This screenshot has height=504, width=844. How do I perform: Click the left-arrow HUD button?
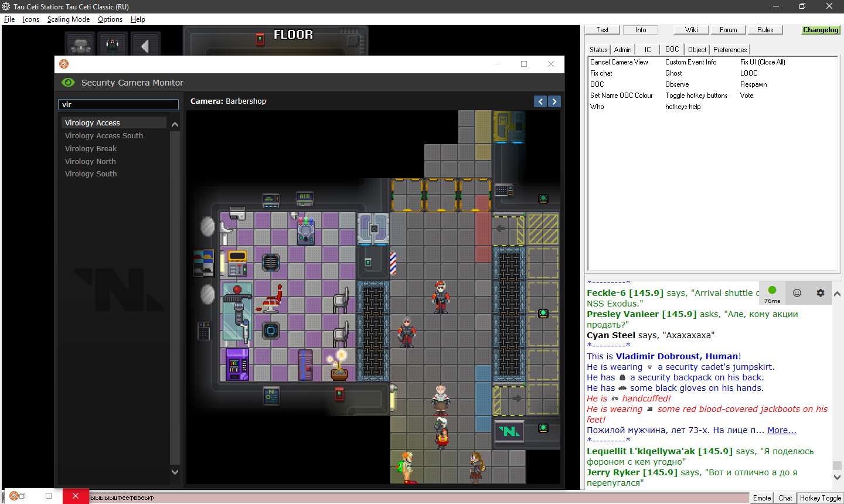point(144,45)
